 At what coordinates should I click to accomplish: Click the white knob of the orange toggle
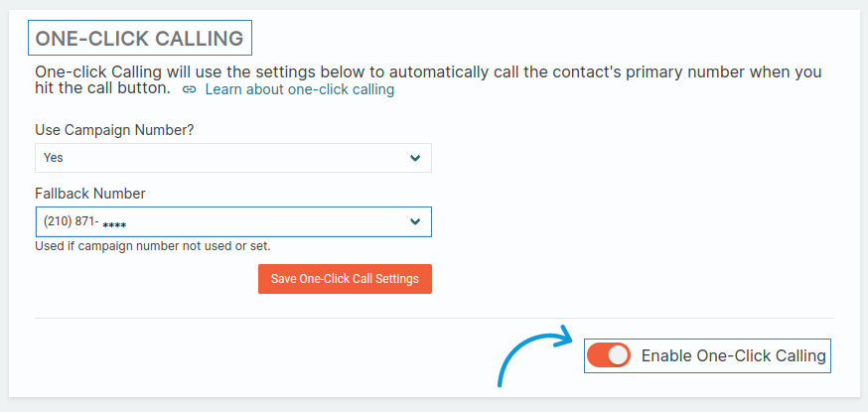tap(618, 355)
